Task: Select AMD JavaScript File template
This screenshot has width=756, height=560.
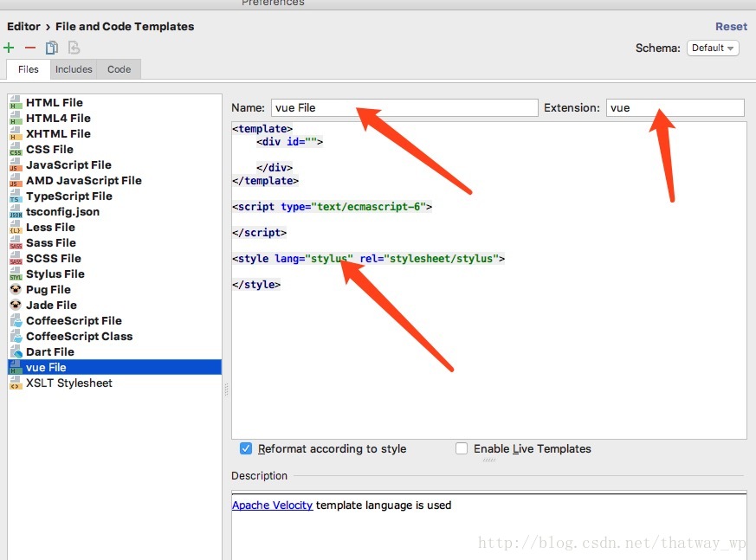Action: pos(115,180)
